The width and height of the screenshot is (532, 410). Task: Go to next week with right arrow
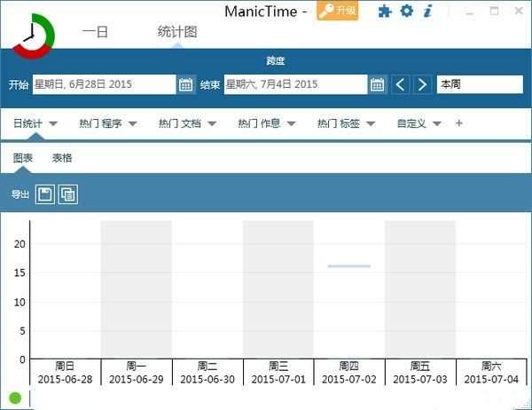(x=422, y=84)
